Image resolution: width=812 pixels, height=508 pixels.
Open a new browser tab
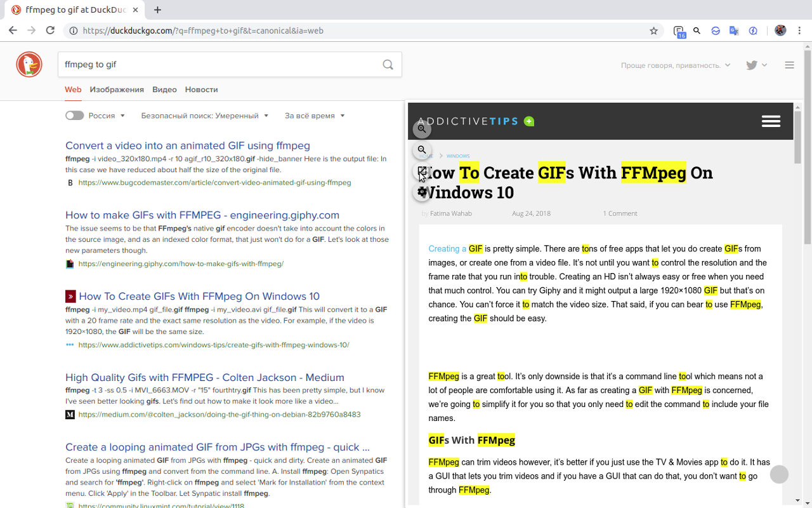157,10
